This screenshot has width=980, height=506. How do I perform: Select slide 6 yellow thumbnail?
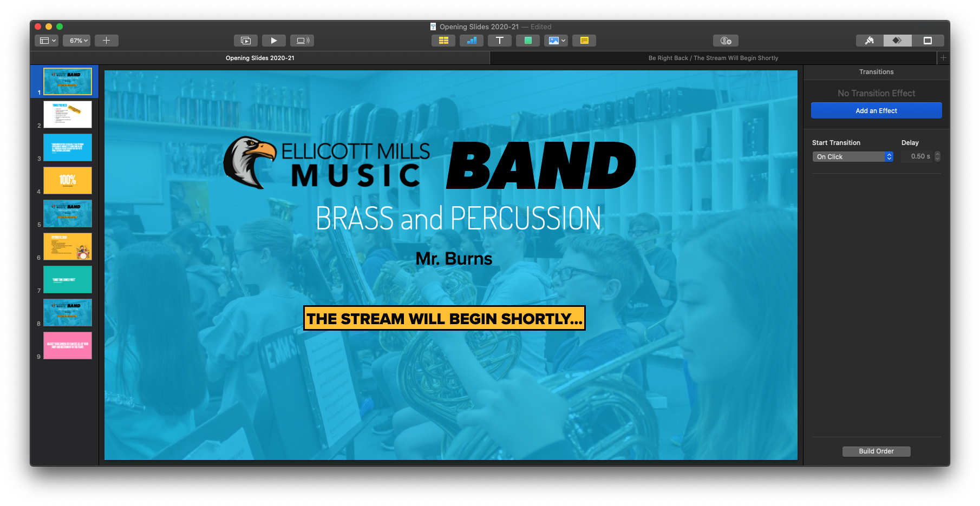(68, 246)
